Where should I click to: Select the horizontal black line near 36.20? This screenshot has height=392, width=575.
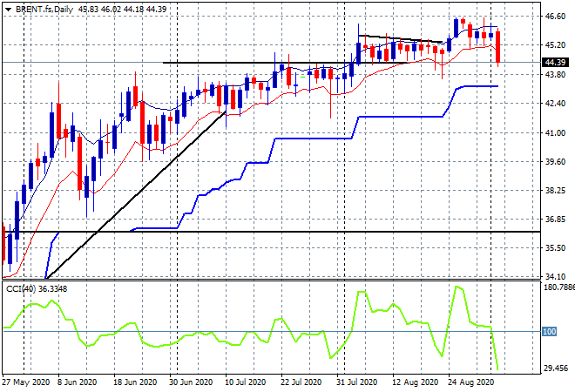click(271, 232)
